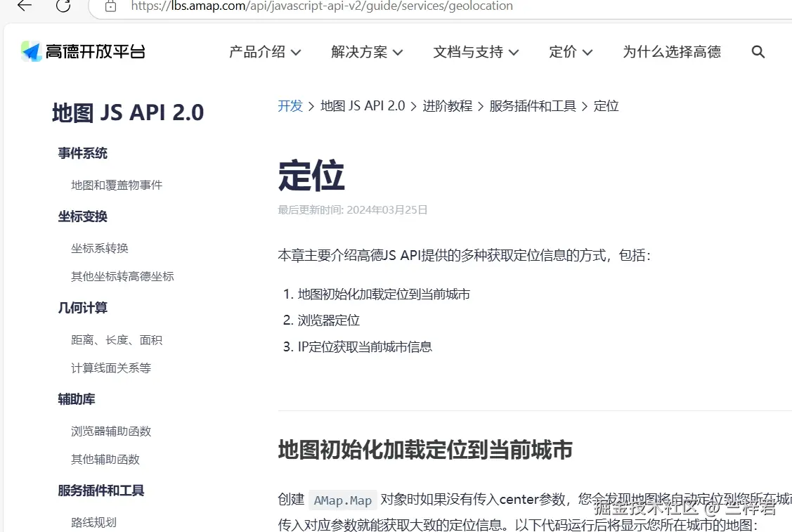The width and height of the screenshot is (792, 532).
Task: Click the AMap.Map inline code
Action: [x=342, y=500]
